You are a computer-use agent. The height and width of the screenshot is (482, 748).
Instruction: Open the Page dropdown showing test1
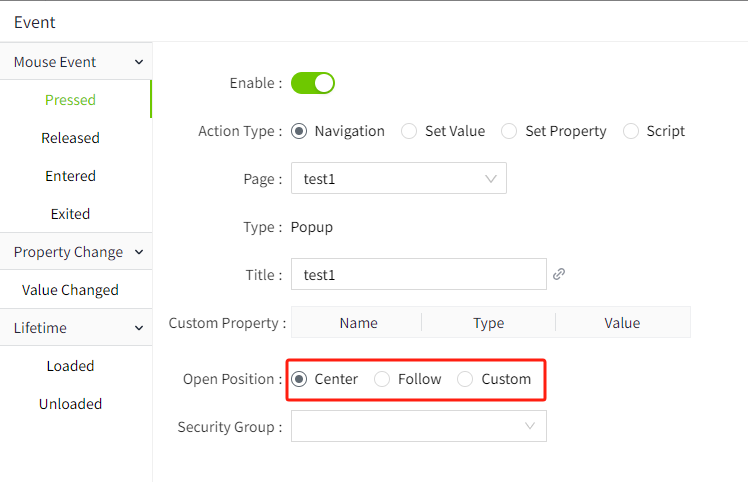point(398,179)
